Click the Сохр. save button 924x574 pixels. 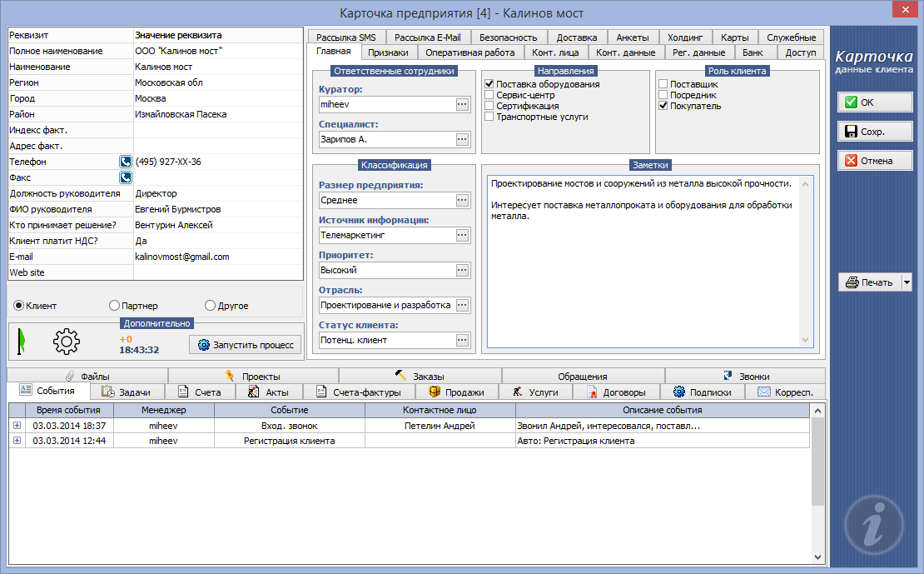point(875,132)
